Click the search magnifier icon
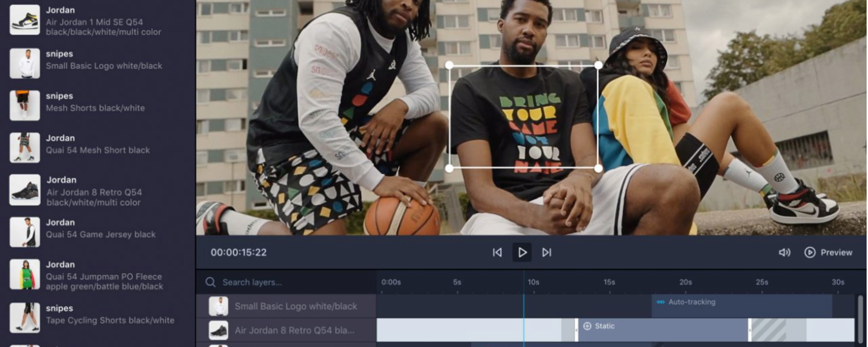868x347 pixels. (x=210, y=282)
